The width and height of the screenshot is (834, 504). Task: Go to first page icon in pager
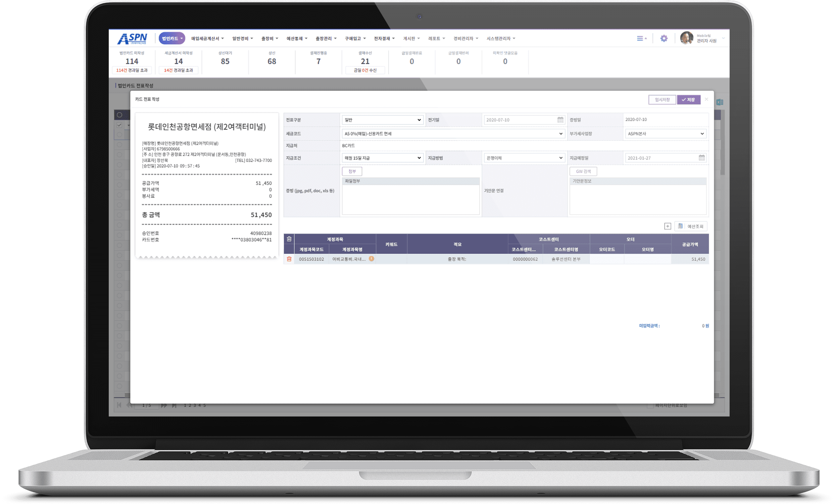click(119, 405)
